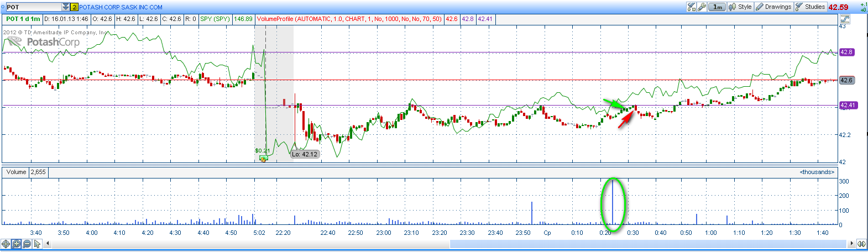
Task: Click the POT 1 d 1m chart label
Action: pos(23,19)
